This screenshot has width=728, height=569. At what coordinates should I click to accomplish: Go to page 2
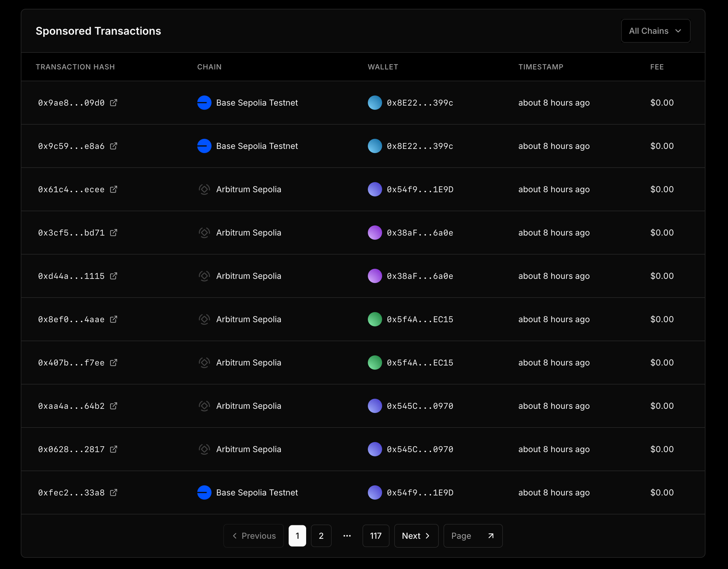coord(321,536)
